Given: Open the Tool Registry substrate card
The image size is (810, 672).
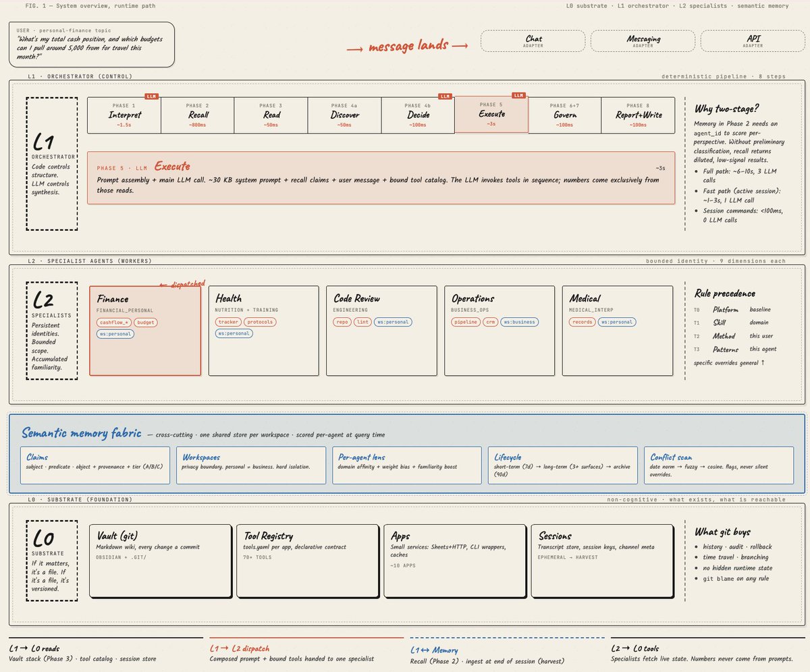Looking at the screenshot, I should (x=307, y=561).
